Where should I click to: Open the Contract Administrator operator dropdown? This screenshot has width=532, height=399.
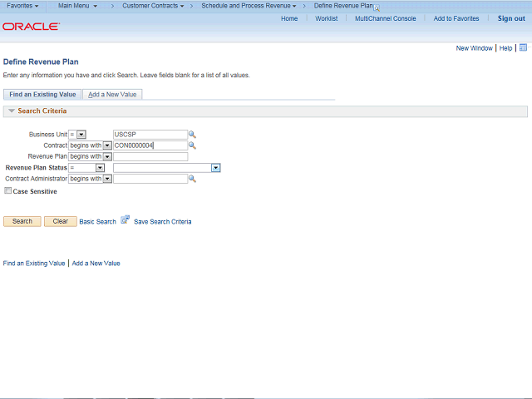click(x=107, y=179)
